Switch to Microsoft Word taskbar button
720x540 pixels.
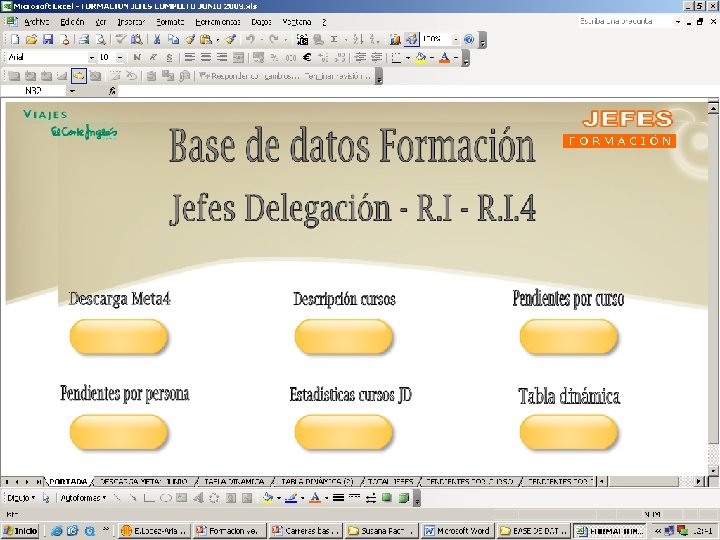[458, 531]
